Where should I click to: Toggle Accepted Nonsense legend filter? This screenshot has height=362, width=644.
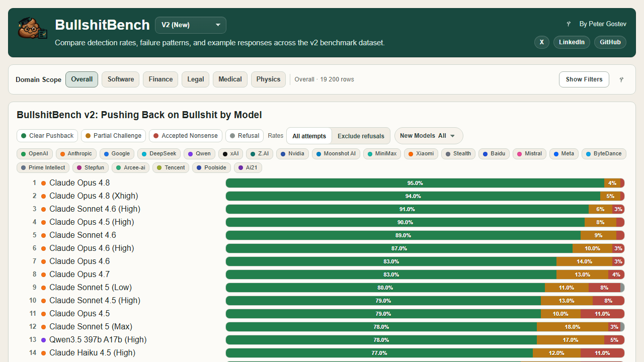pyautogui.click(x=186, y=136)
